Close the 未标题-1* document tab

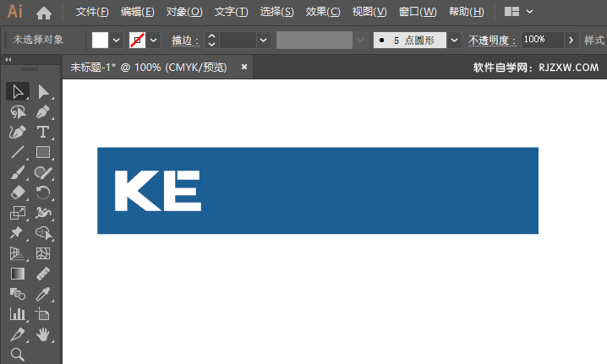244,67
